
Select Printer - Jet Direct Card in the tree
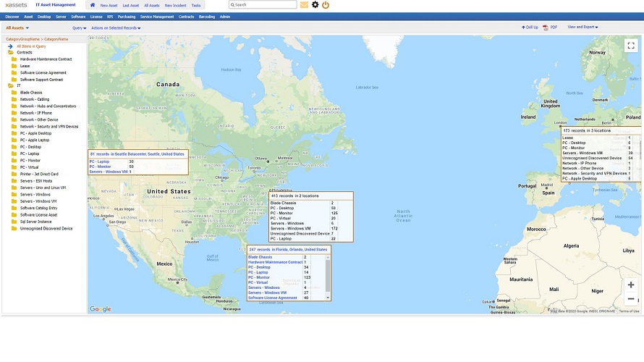[39, 174]
